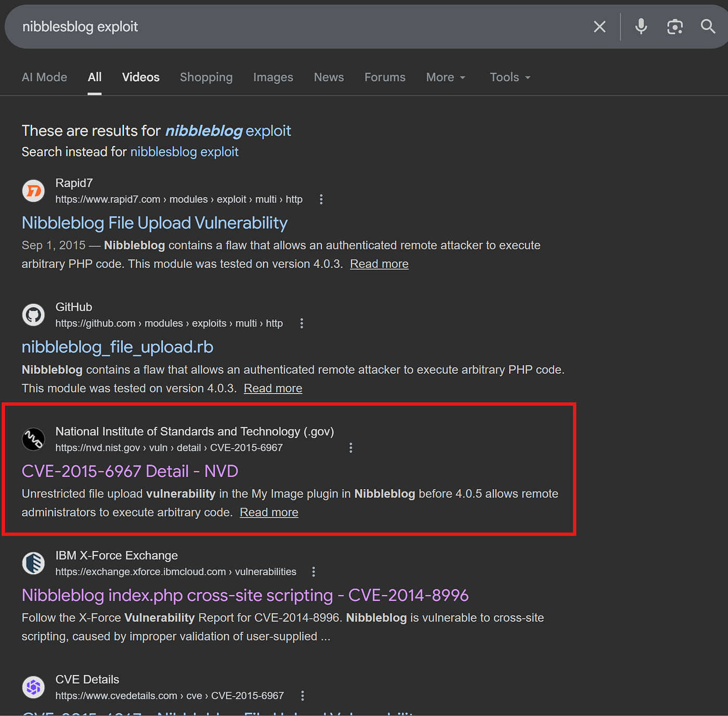Switch to News tab
The image size is (728, 716).
329,77
